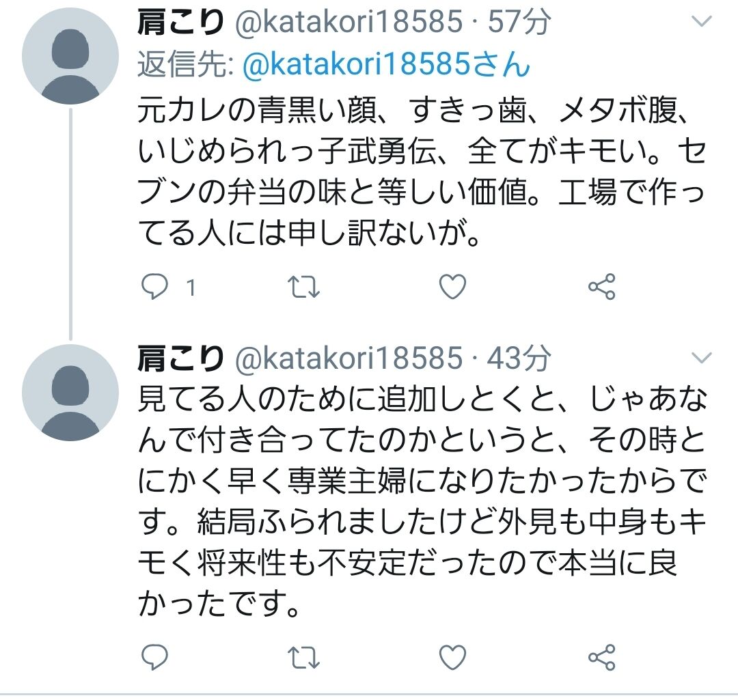Click the @katakori18585 handle on the first tweet
The image size is (738, 700).
tap(350, 24)
